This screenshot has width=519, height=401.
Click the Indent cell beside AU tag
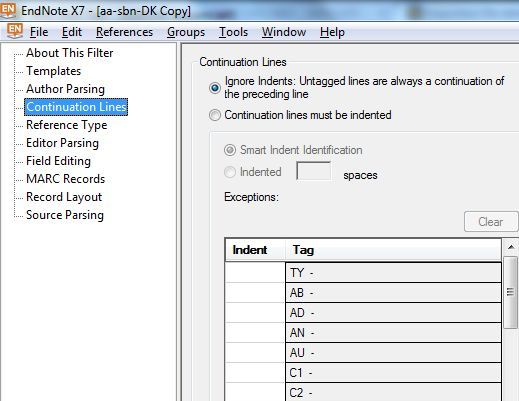pos(255,353)
